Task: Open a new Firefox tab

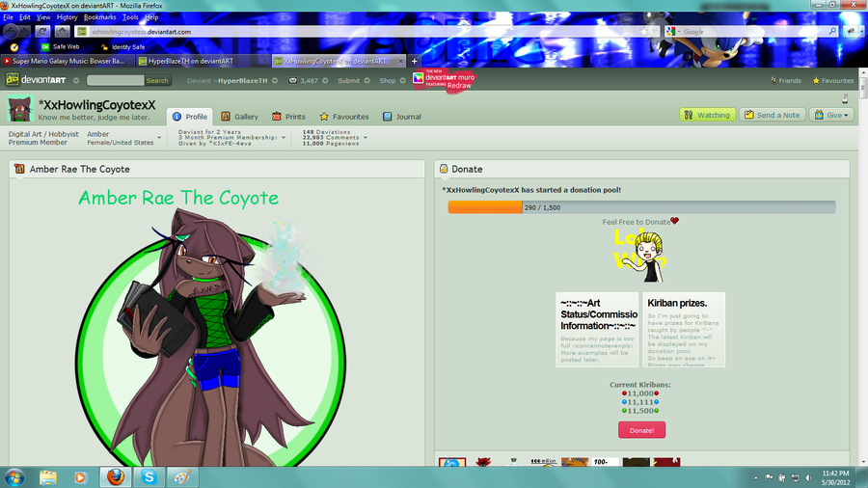Action: [x=414, y=61]
